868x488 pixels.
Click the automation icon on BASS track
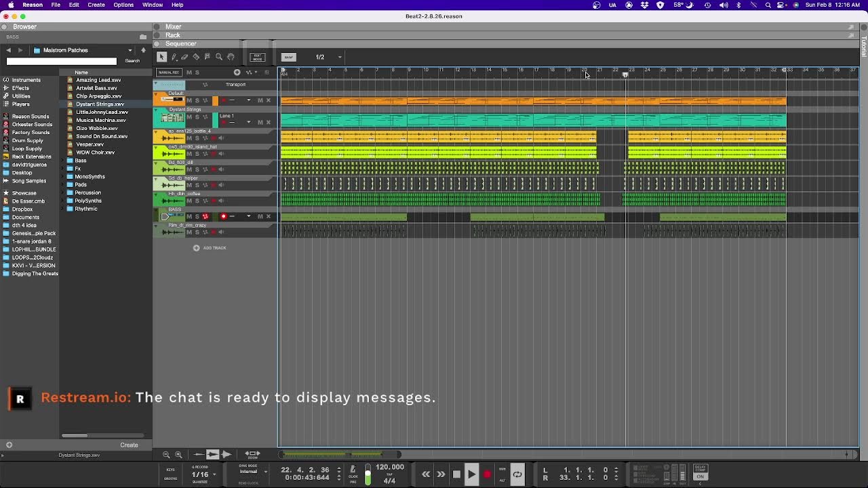click(x=205, y=216)
